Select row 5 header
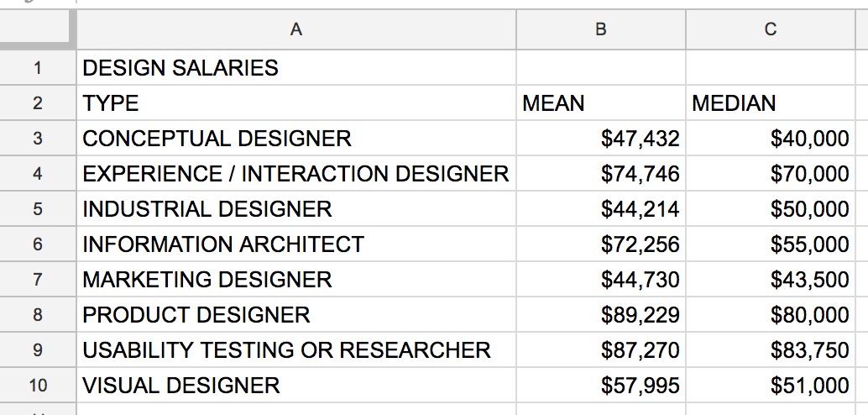This screenshot has width=868, height=415. (x=37, y=209)
